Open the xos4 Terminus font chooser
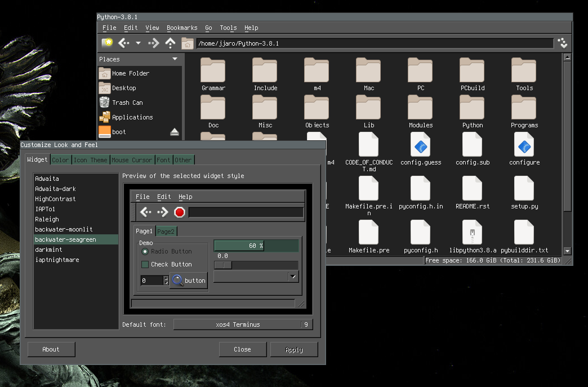 [x=243, y=324]
